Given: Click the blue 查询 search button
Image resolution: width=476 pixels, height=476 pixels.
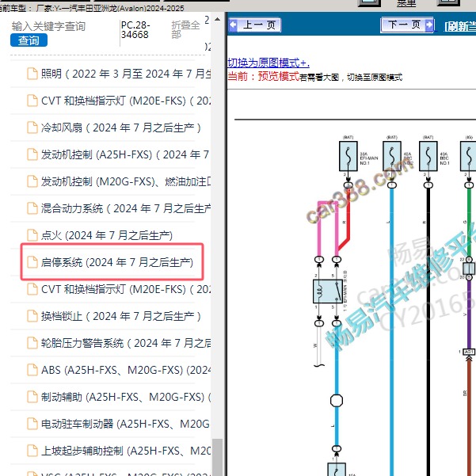Looking at the screenshot, I should click(29, 40).
